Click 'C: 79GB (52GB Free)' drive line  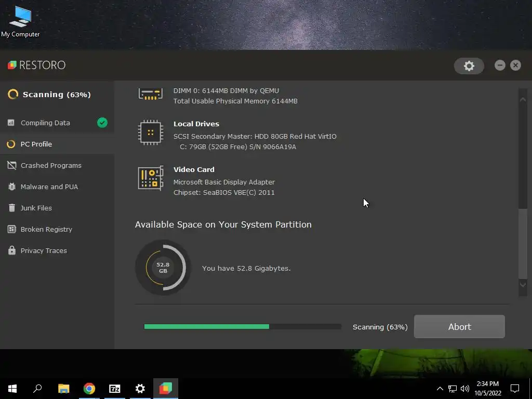click(x=237, y=147)
